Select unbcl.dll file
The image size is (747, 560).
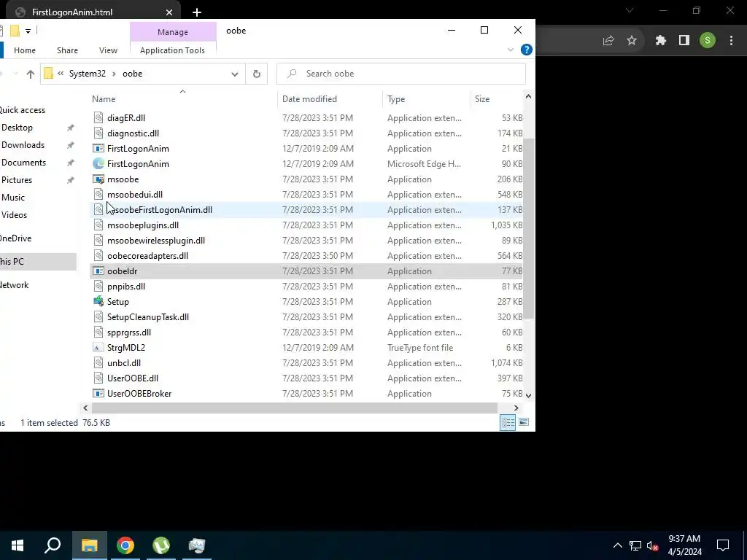tap(306, 363)
